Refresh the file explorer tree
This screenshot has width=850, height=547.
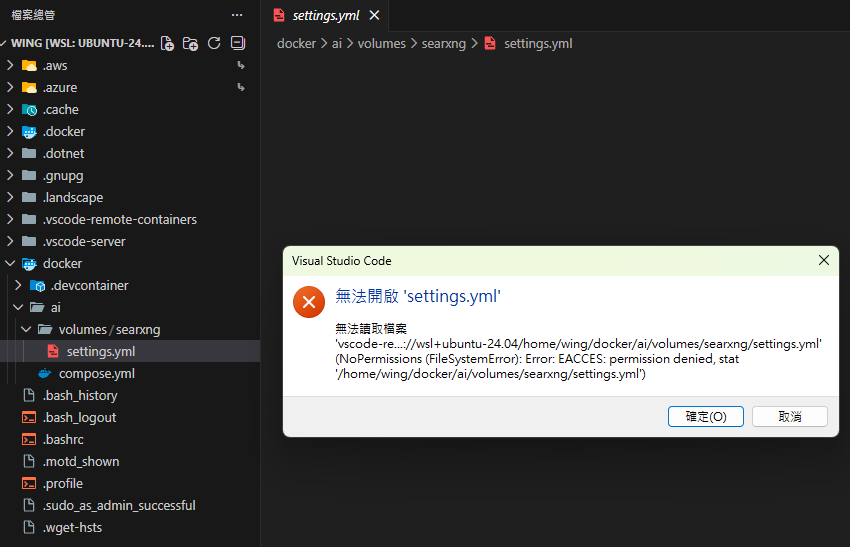pos(214,44)
